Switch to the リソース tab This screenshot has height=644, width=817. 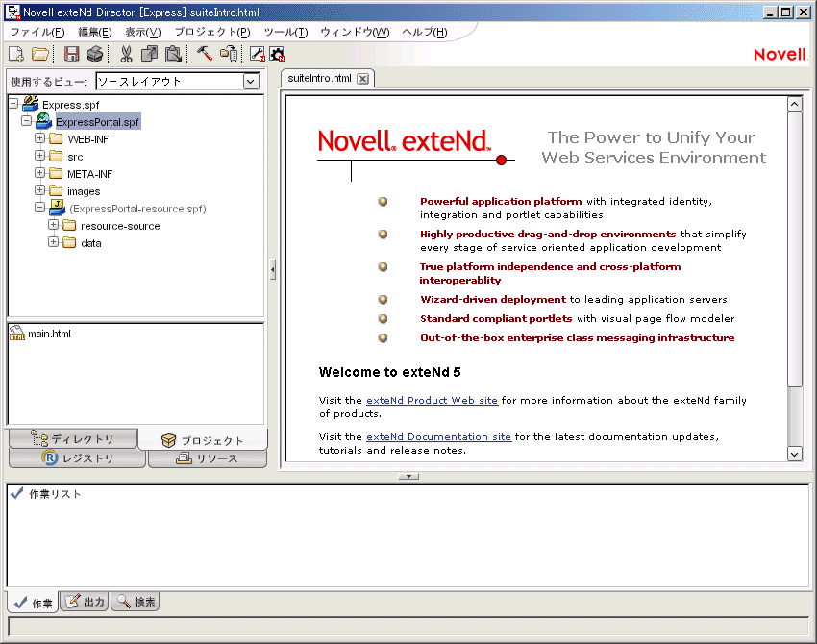click(x=208, y=458)
